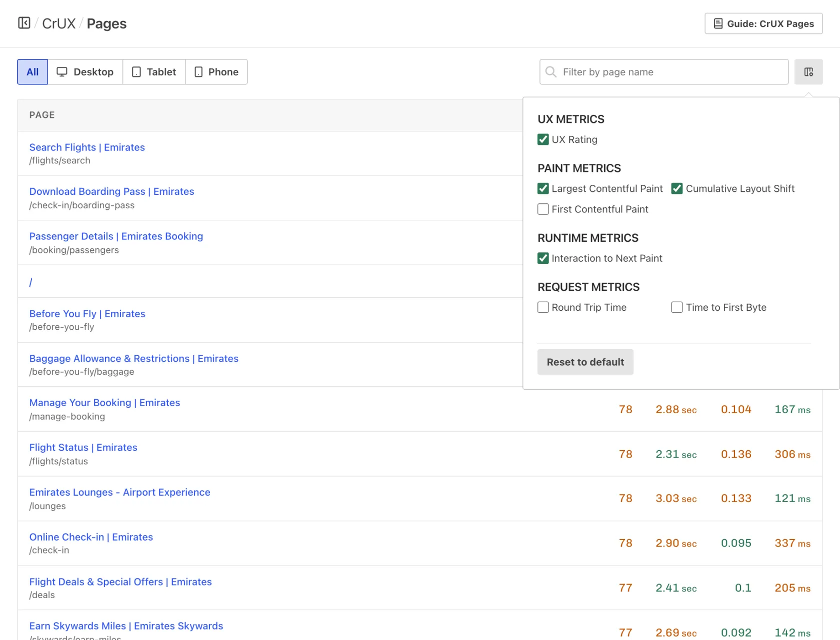Image resolution: width=840 pixels, height=640 pixels.
Task: Click 0.133 CLS value for Lounges row
Action: 736,499
